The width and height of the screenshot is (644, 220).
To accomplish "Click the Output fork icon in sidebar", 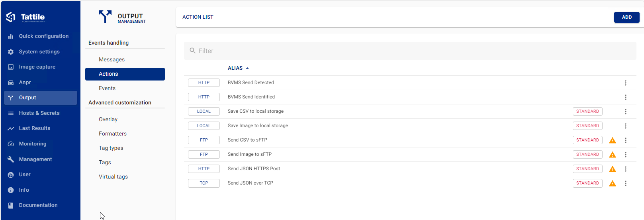I will point(11,98).
